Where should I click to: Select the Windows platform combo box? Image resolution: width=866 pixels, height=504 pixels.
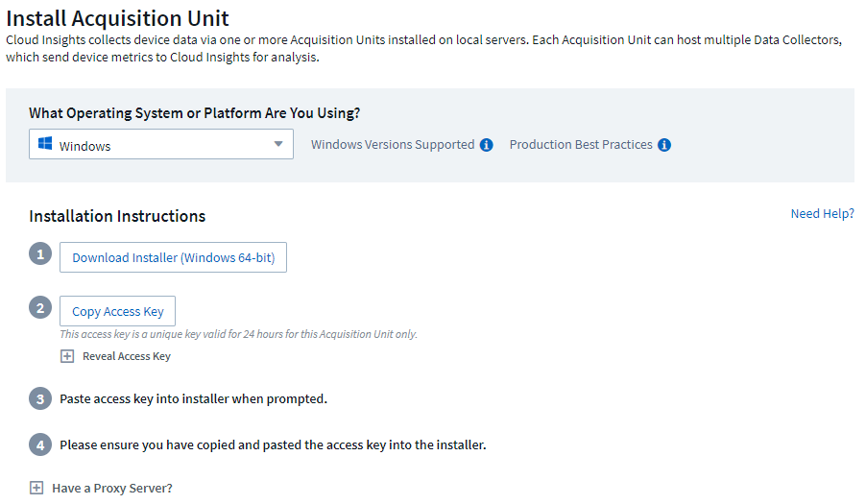[x=160, y=145]
